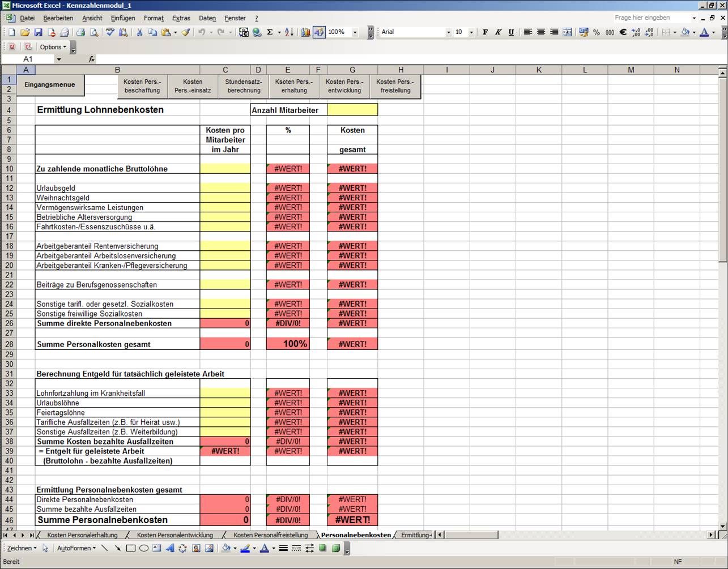Pick toolbar fill color paint bucket
This screenshot has height=569, width=728.
click(685, 32)
